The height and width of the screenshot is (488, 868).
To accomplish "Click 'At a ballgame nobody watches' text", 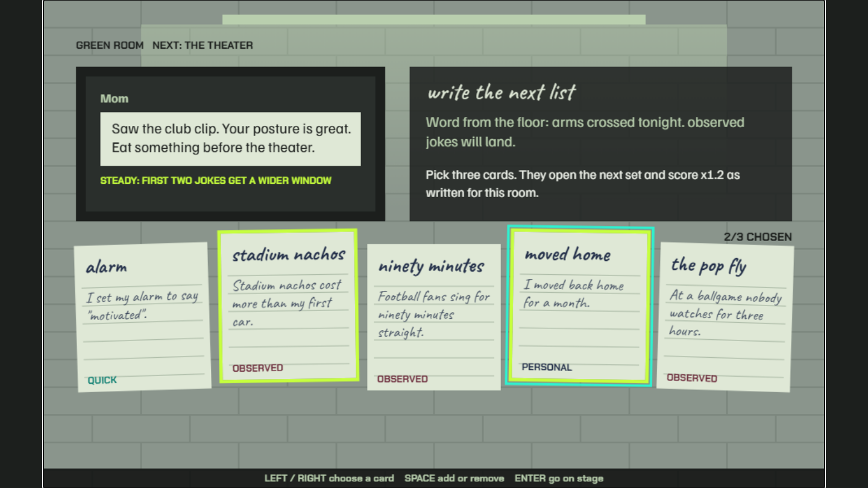I will coord(725,314).
